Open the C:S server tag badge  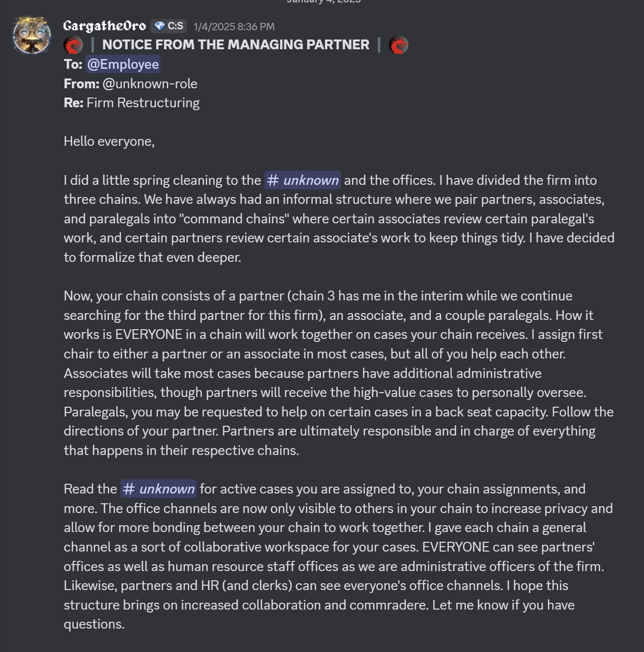[x=168, y=26]
